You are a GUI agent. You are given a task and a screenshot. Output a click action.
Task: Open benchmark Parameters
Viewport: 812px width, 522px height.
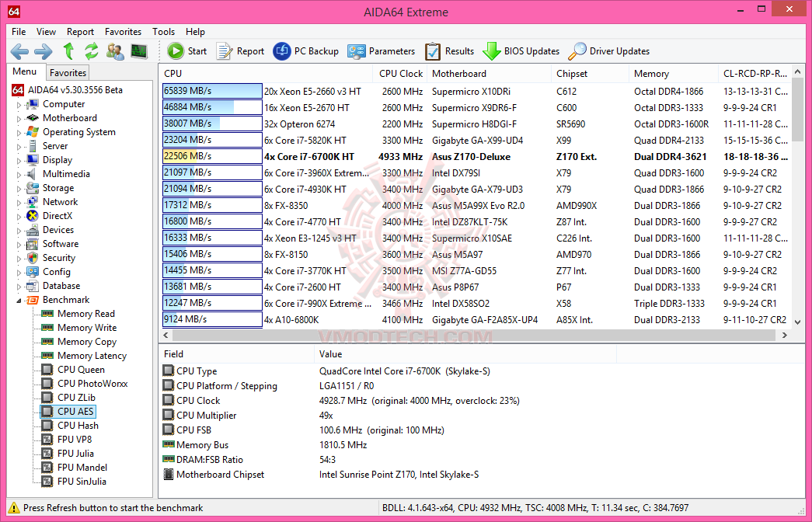tap(382, 51)
